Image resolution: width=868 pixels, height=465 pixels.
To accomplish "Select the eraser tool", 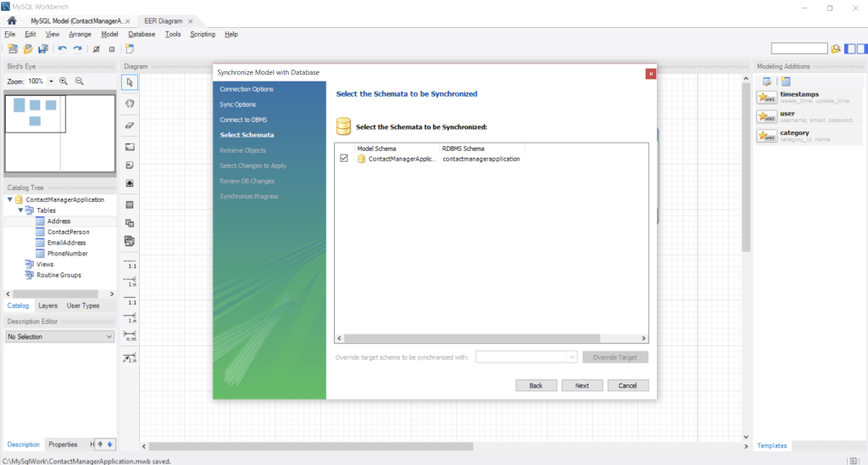I will [130, 126].
